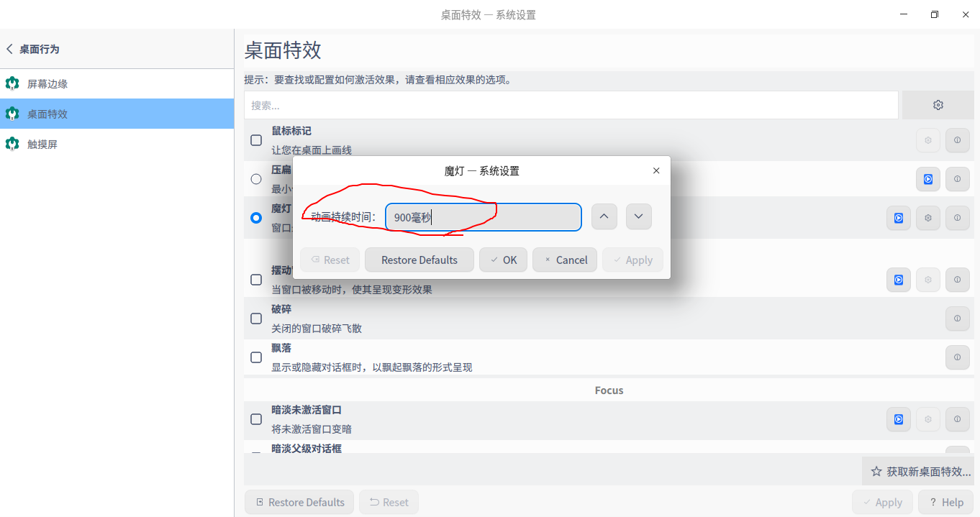
Task: Minimize the 系统设置 window
Action: click(903, 14)
